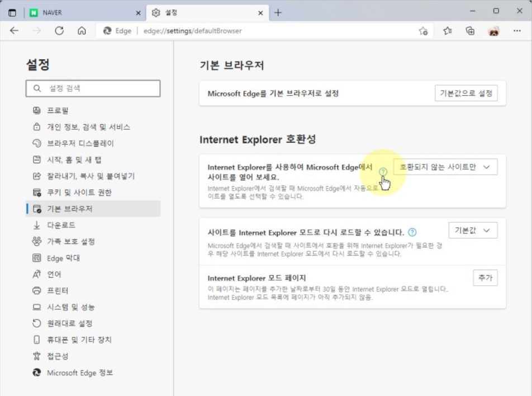Screen dimensions: 532x396
Task: Click the 프로필 sidebar icon
Action: click(37, 110)
